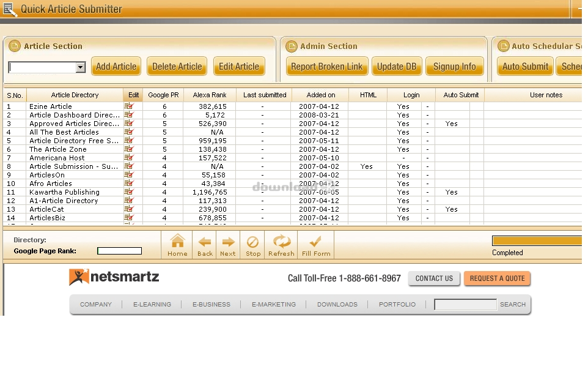The height and width of the screenshot is (372, 588).
Task: Click Alexa Rank value 1,196,765
Action: 210,192
